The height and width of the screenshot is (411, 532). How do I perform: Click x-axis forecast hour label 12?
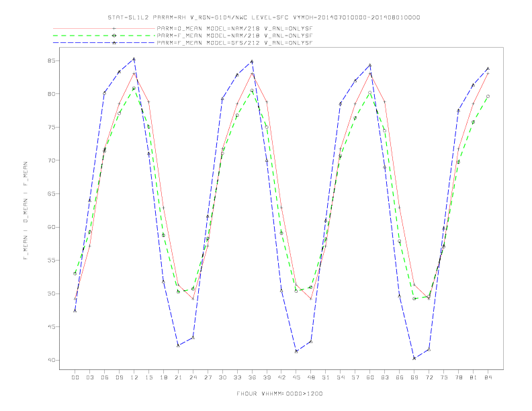pos(134,377)
